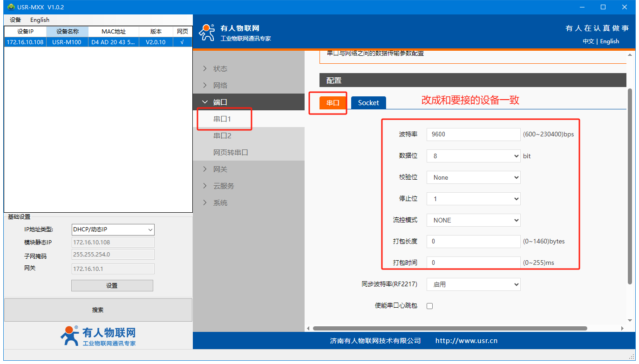
Task: Click the 波特率 input field
Action: pyautogui.click(x=473, y=134)
